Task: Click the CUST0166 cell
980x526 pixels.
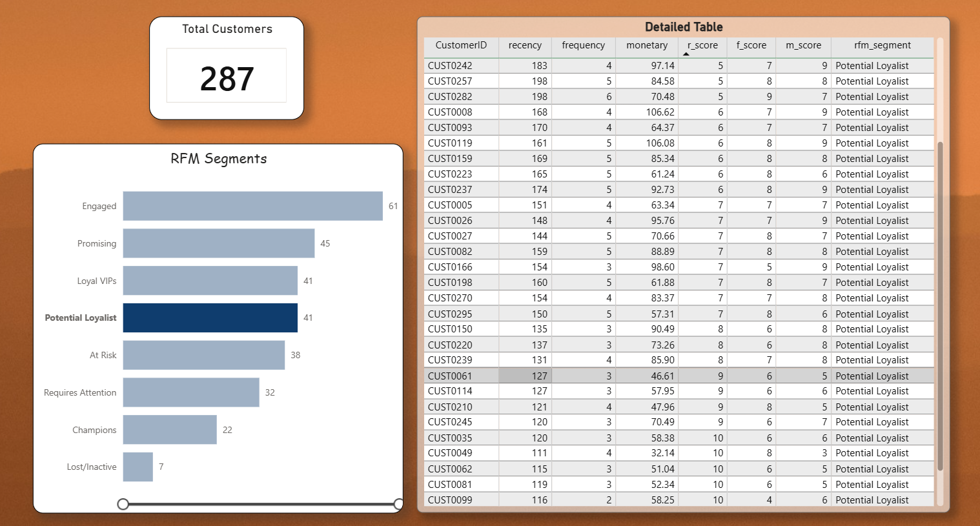Action: tap(450, 267)
